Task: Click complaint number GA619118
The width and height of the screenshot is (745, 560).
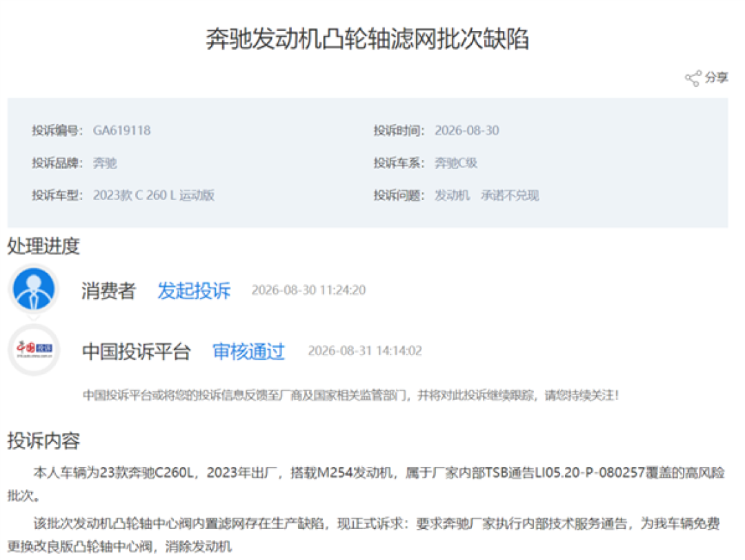Action: coord(121,130)
